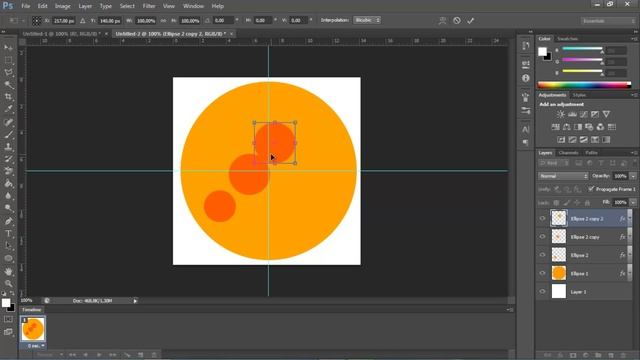Select the Healing Brush tool
Image resolution: width=640 pixels, height=360 pixels.
[x=8, y=122]
